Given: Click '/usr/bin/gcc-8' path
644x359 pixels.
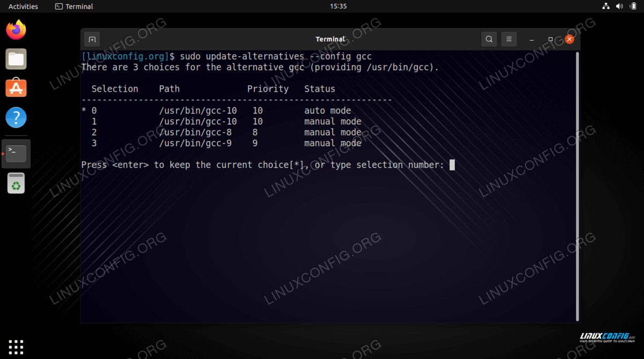Looking at the screenshot, I should click(195, 133).
